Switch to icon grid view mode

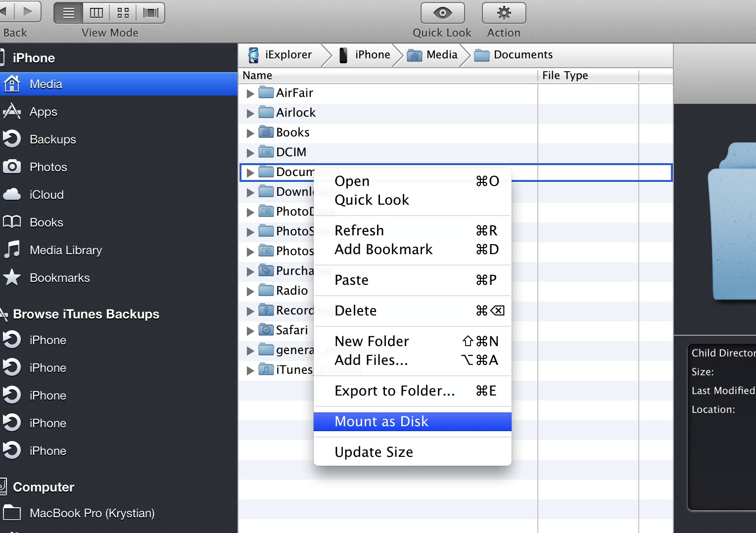[123, 13]
